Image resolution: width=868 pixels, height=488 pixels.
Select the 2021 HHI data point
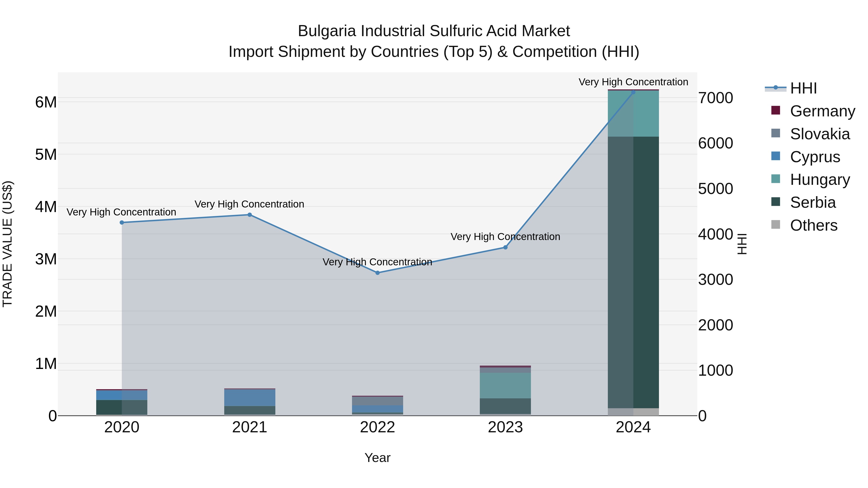coord(250,215)
